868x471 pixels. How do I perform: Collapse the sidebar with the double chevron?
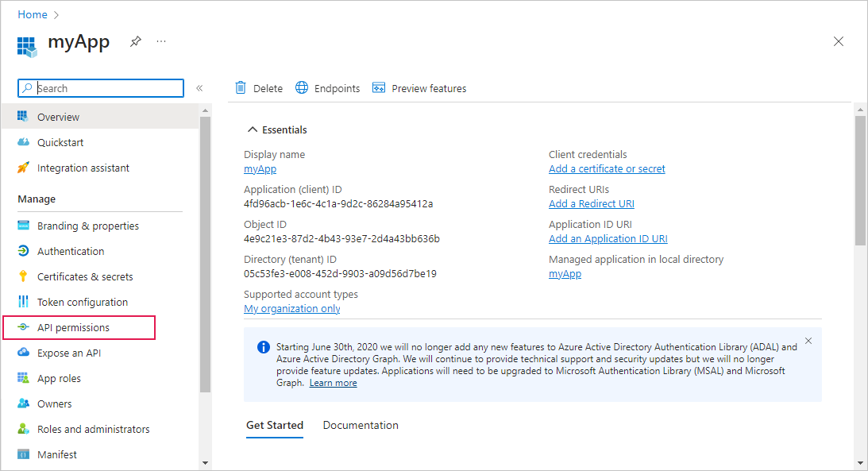click(x=199, y=88)
